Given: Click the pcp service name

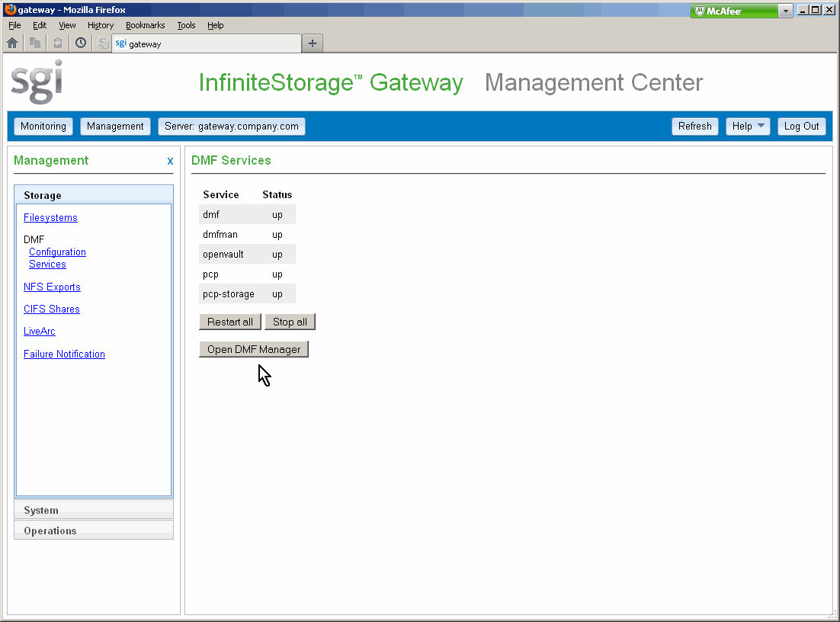Looking at the screenshot, I should pos(210,274).
